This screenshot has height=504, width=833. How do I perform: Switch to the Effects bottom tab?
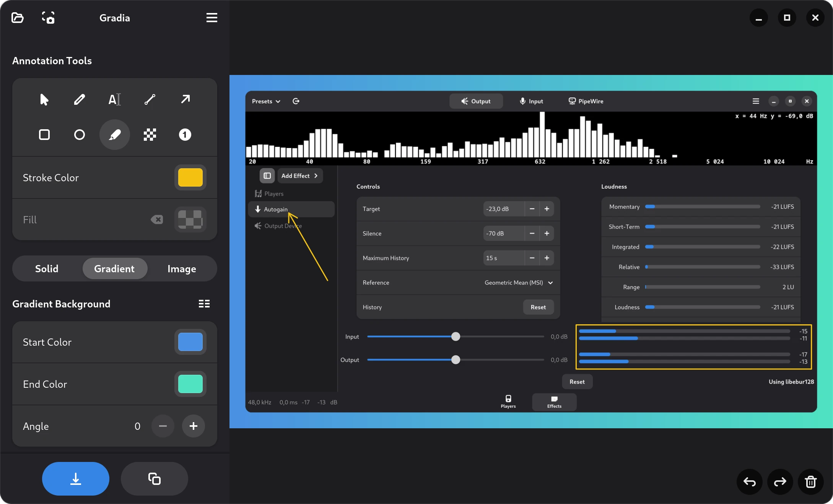point(554,402)
